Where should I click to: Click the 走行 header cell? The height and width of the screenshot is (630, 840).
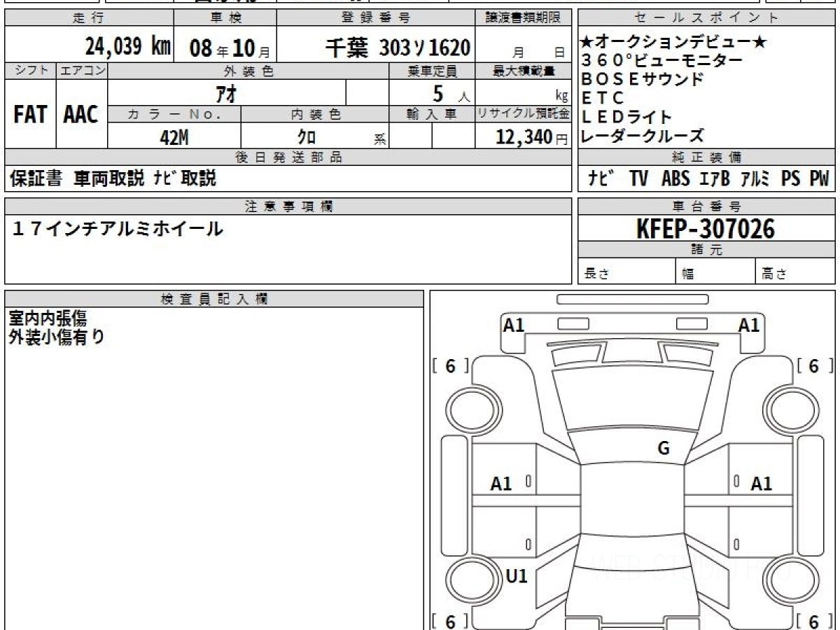coord(89,18)
